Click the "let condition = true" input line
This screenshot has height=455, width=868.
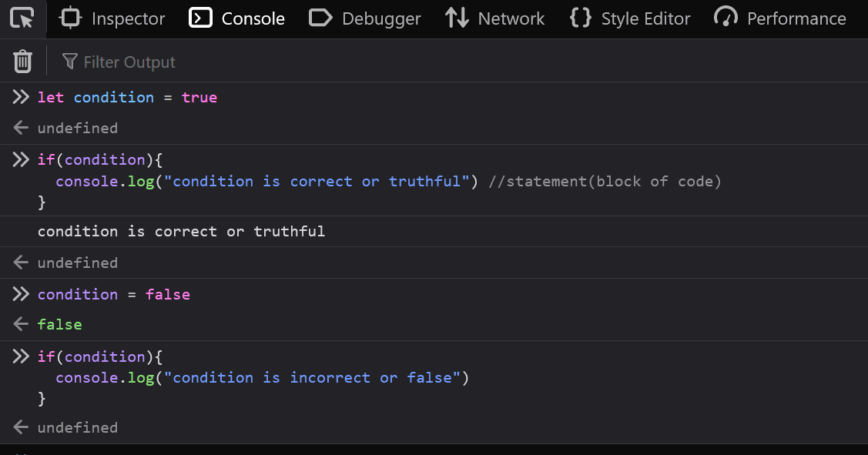(127, 98)
